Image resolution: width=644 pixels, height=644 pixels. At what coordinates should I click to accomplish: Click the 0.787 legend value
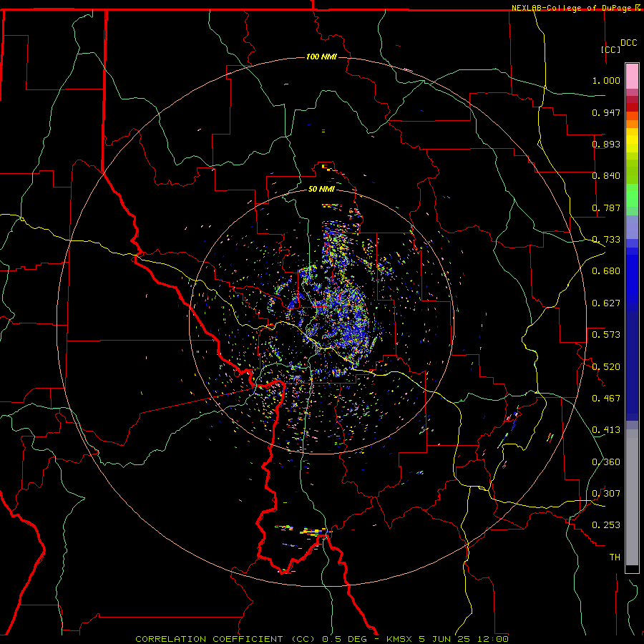(606, 208)
